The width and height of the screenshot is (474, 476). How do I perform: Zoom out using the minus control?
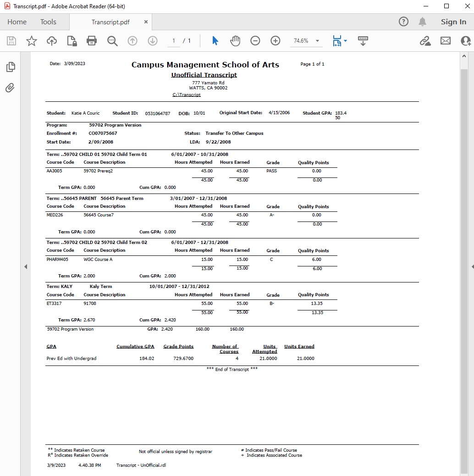point(255,41)
